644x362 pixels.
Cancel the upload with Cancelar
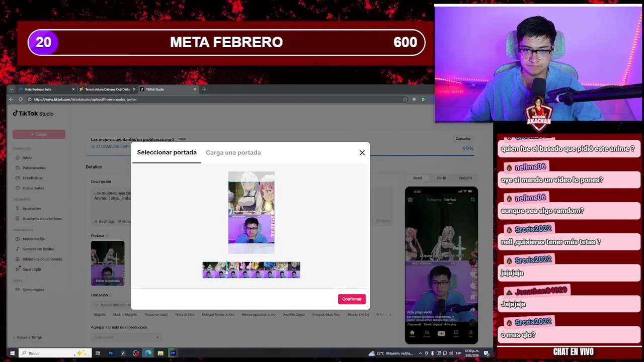[x=463, y=139]
